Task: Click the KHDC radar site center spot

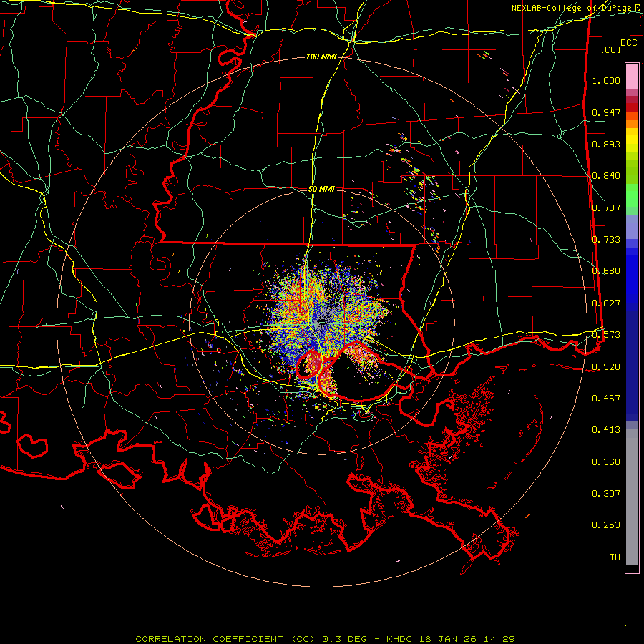Action: click(x=323, y=321)
